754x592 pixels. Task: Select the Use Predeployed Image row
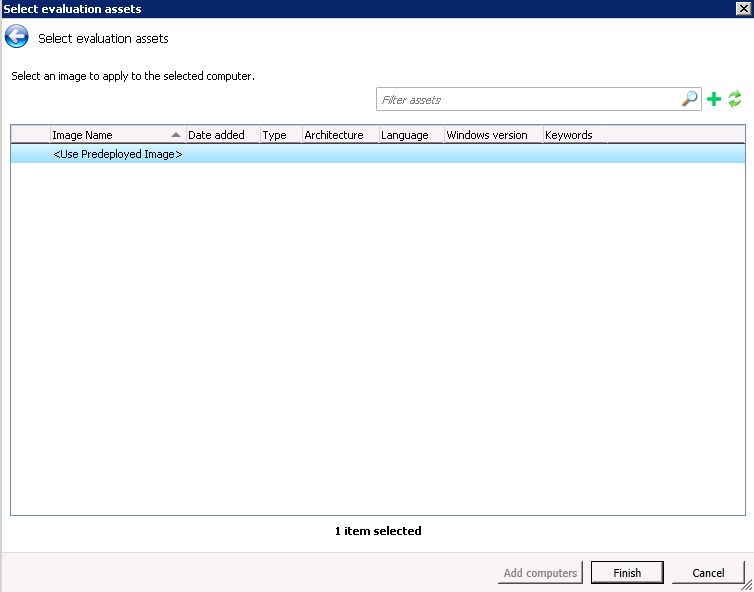pos(117,155)
